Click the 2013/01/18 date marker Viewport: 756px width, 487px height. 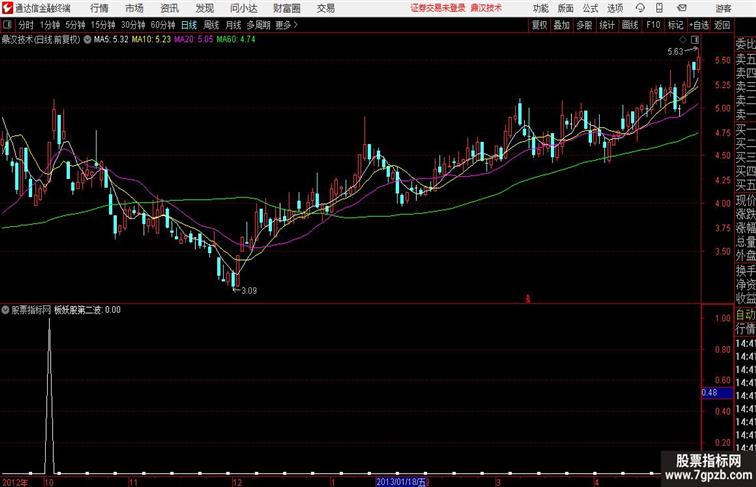401,482
